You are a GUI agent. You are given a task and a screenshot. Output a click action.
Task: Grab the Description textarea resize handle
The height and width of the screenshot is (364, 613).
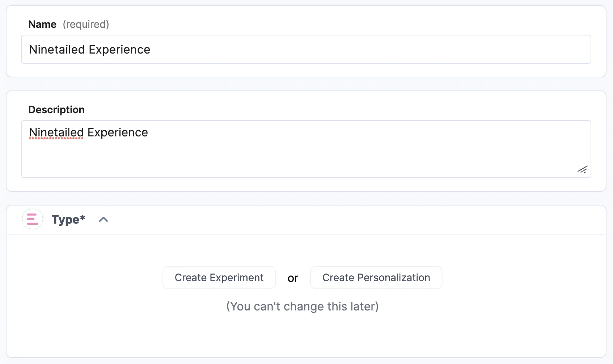[x=582, y=169]
